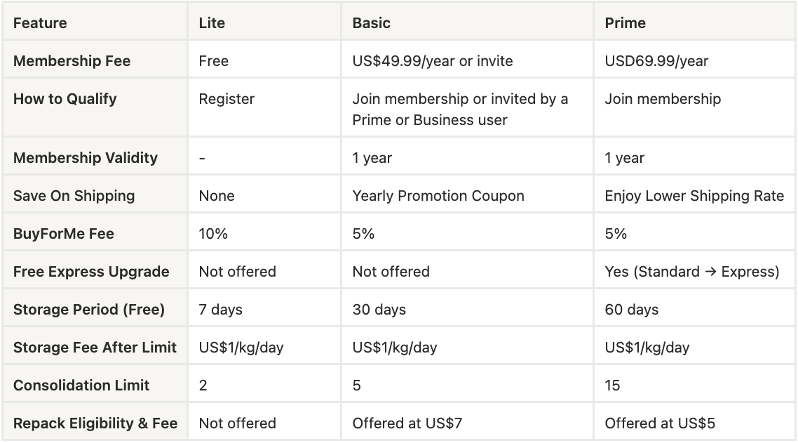This screenshot has width=798, height=442.
Task: Select the How to Qualify row label
Action: pyautogui.click(x=65, y=99)
